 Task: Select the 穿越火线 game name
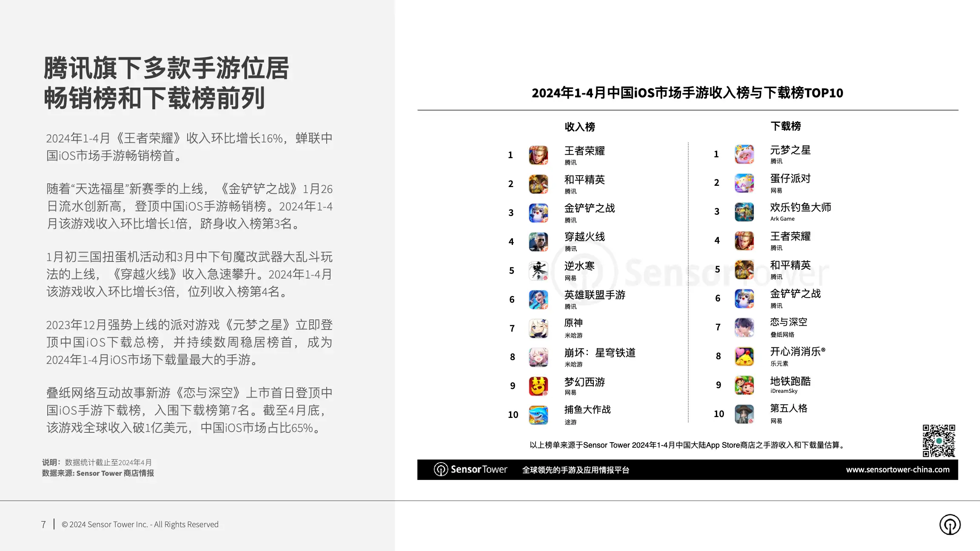(584, 237)
